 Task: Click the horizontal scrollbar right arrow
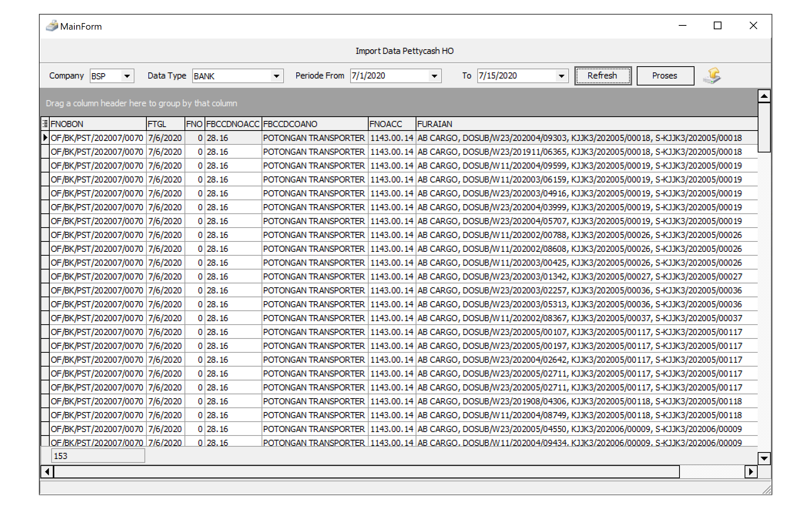[x=751, y=472]
